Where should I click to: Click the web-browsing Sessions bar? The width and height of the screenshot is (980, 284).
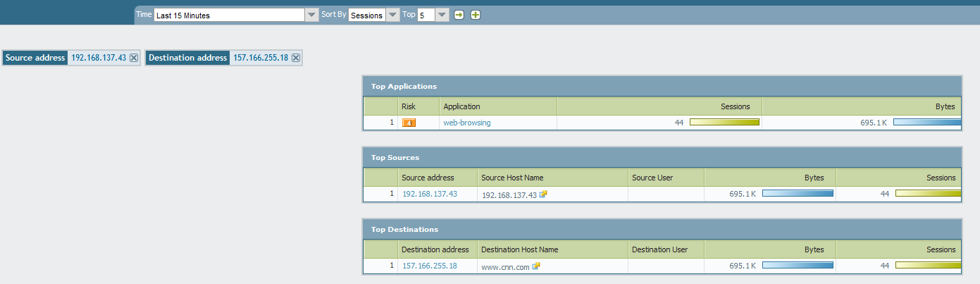724,123
